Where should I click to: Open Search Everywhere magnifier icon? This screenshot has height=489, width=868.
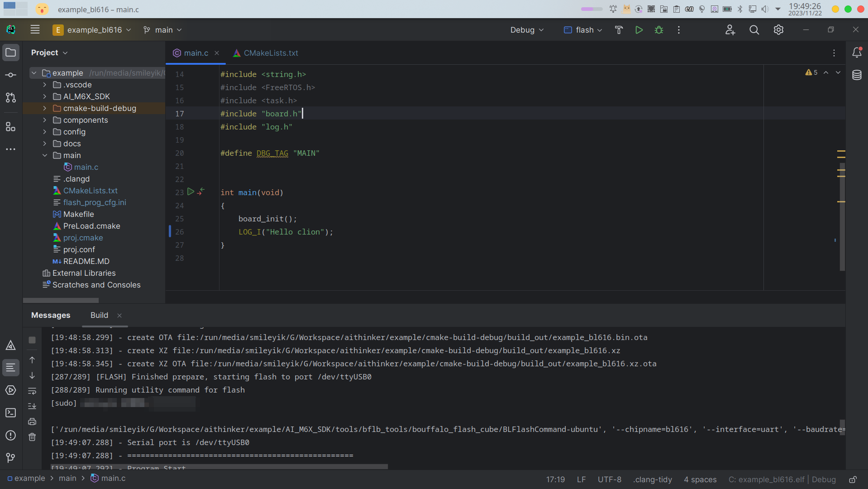click(x=754, y=30)
